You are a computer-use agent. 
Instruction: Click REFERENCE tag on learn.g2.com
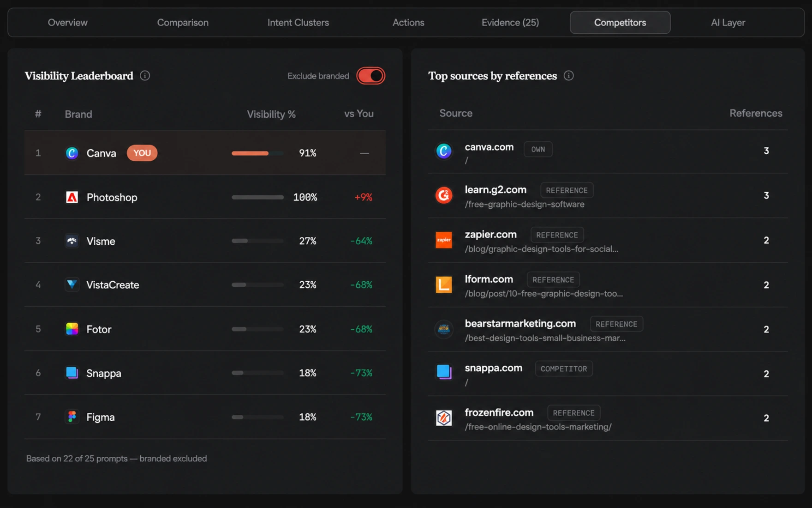tap(567, 190)
